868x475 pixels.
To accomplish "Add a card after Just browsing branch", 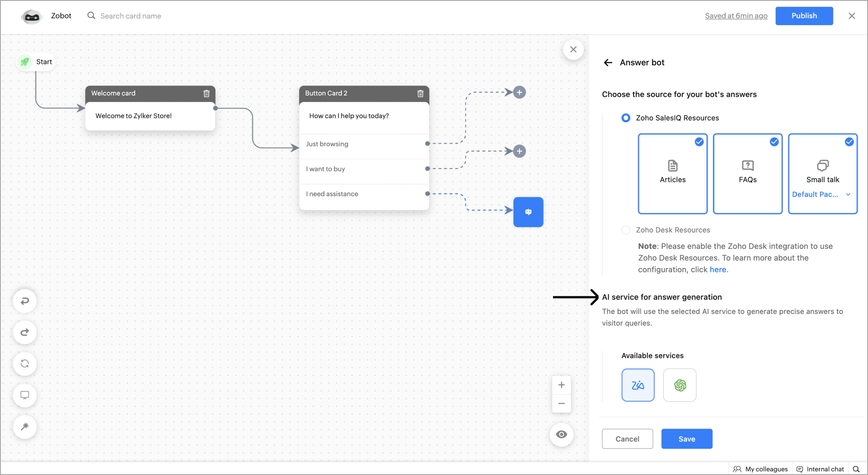I will (x=519, y=92).
